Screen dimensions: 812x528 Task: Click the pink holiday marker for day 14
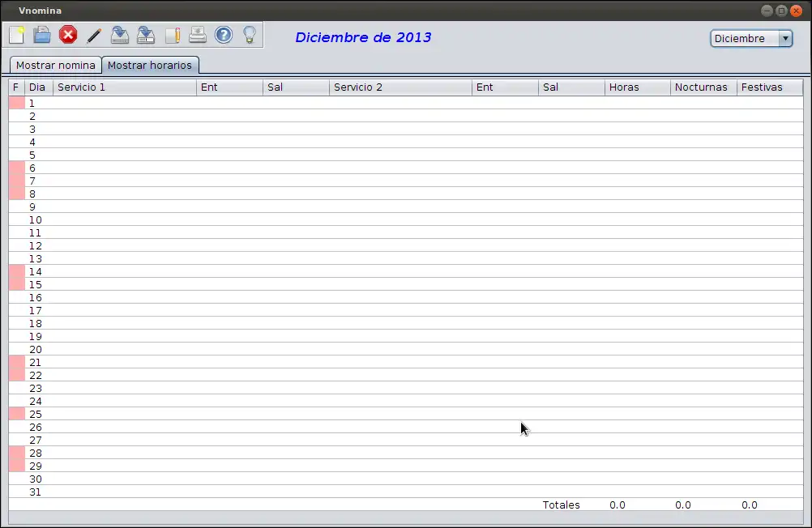pyautogui.click(x=16, y=271)
